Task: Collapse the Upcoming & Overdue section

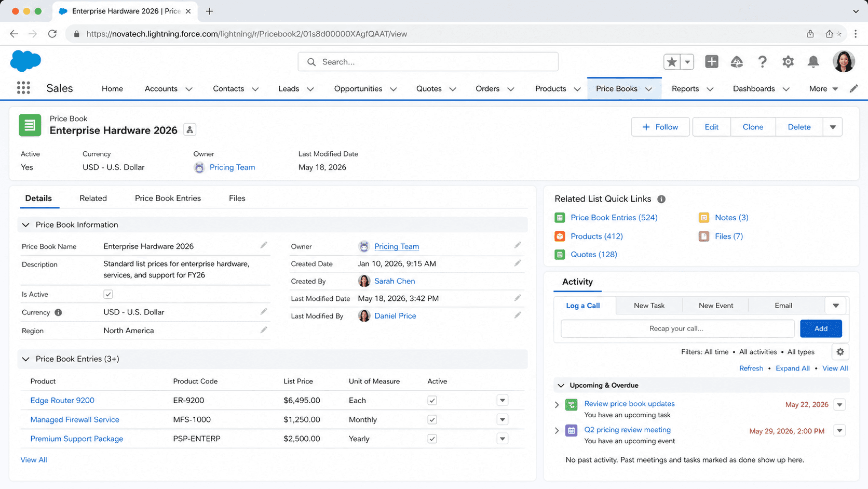Action: (x=561, y=386)
